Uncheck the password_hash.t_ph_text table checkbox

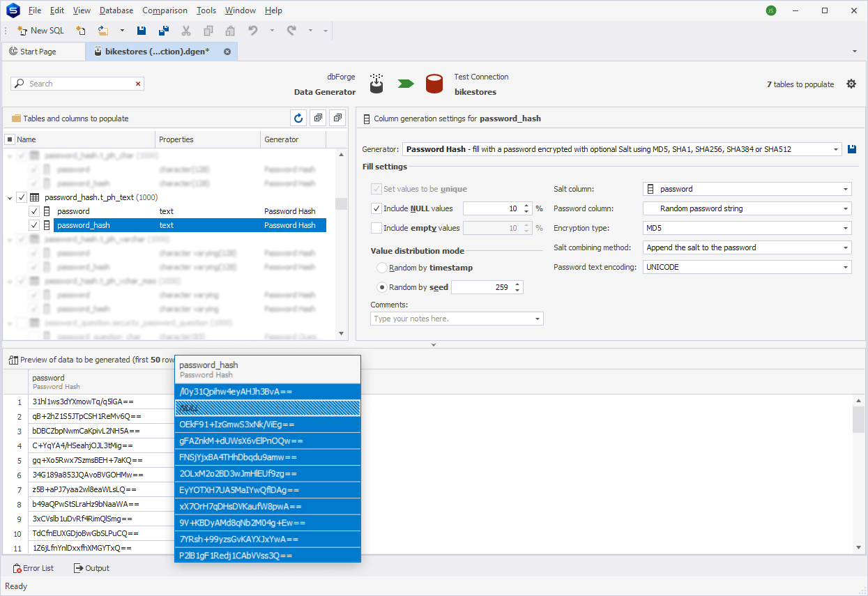(x=21, y=197)
